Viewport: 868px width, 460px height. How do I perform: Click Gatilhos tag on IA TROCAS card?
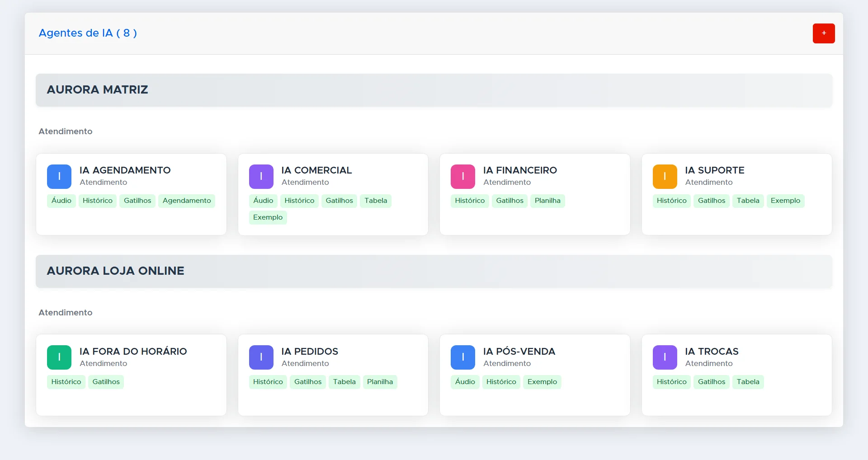coord(712,382)
